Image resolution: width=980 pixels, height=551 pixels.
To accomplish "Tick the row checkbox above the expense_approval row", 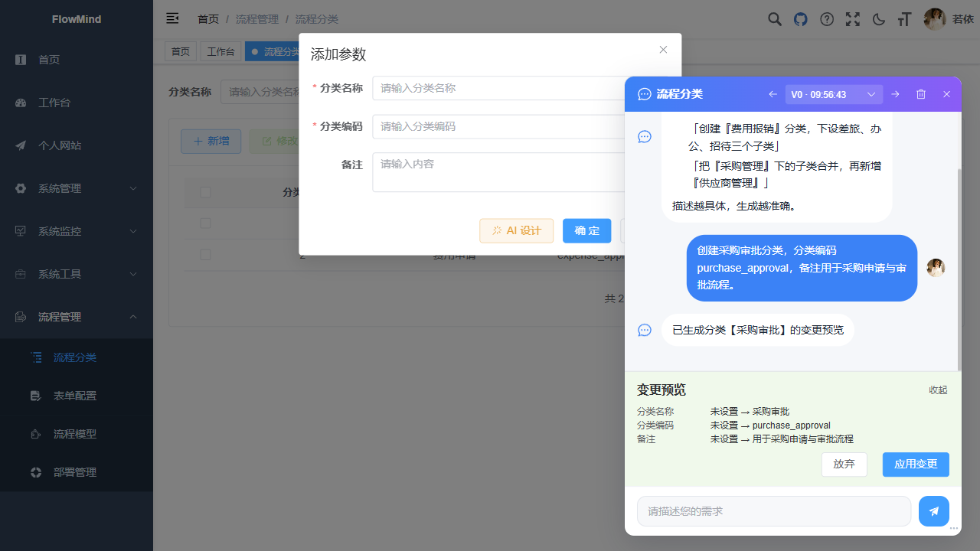I will click(205, 223).
